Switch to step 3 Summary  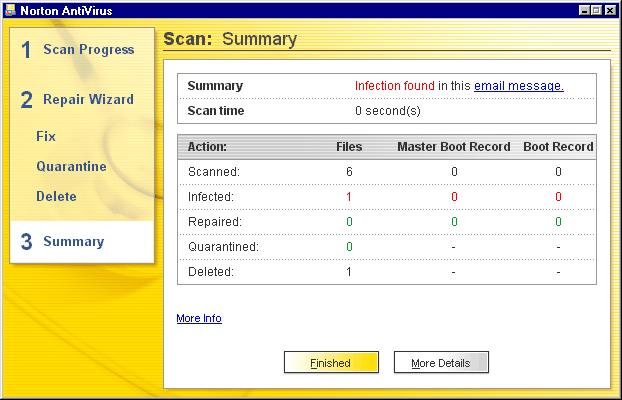tap(72, 242)
